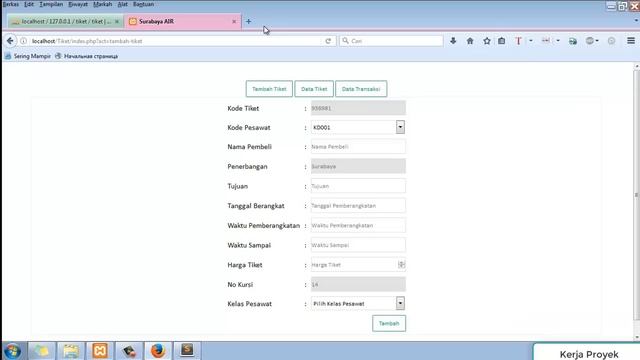
Task: Open Firefox from the taskbar
Action: point(158,351)
